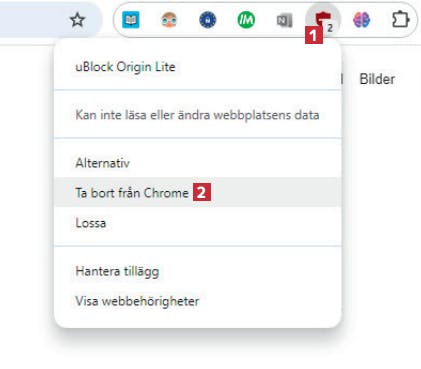This screenshot has width=421, height=369.
Task: Open the dark blue circular extension icon
Action: pos(208,20)
